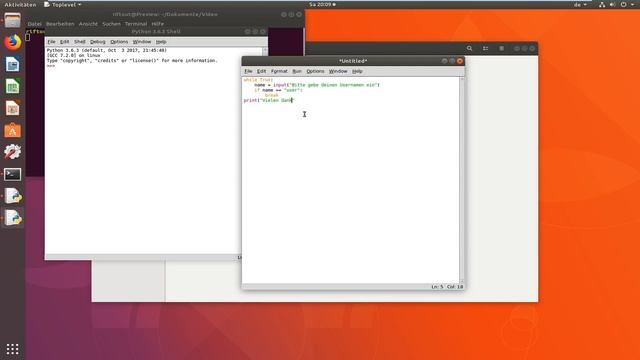Open Hilfe menu in the terminal window
The height and width of the screenshot is (360, 640).
tap(158, 24)
